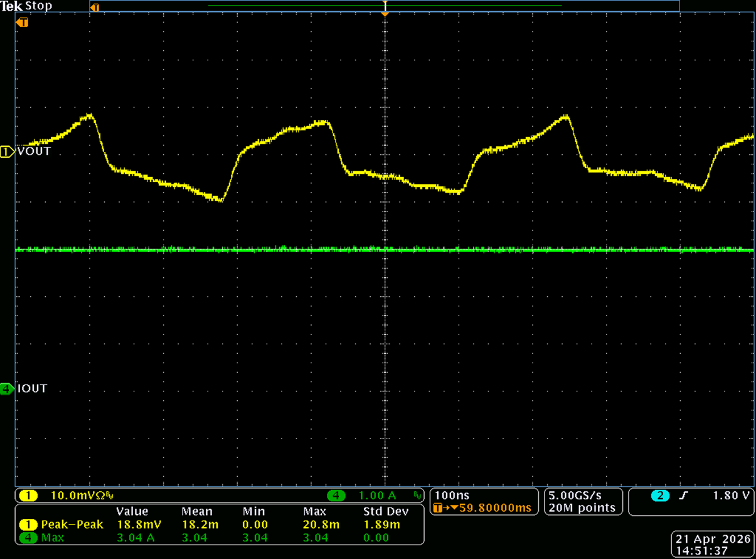Viewport: 756px width, 559px height.
Task: Click the rising edge trigger slope icon
Action: tap(683, 496)
